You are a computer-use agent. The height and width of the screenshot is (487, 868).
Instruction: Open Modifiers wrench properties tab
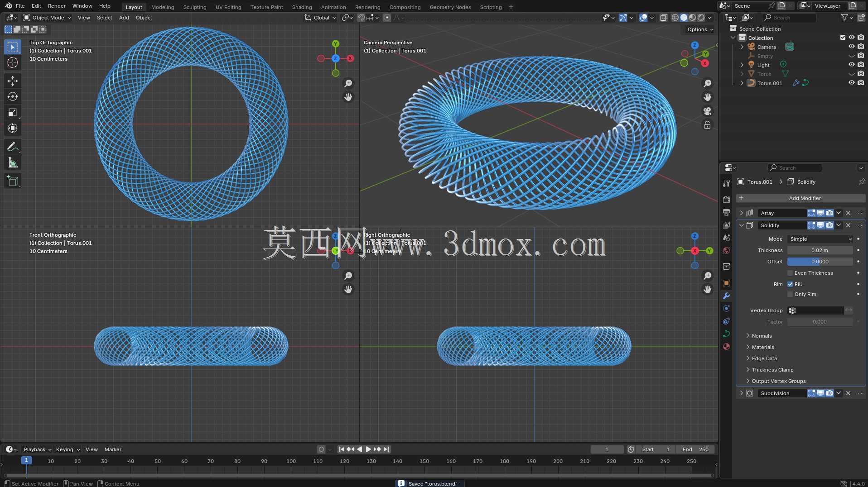point(726,296)
